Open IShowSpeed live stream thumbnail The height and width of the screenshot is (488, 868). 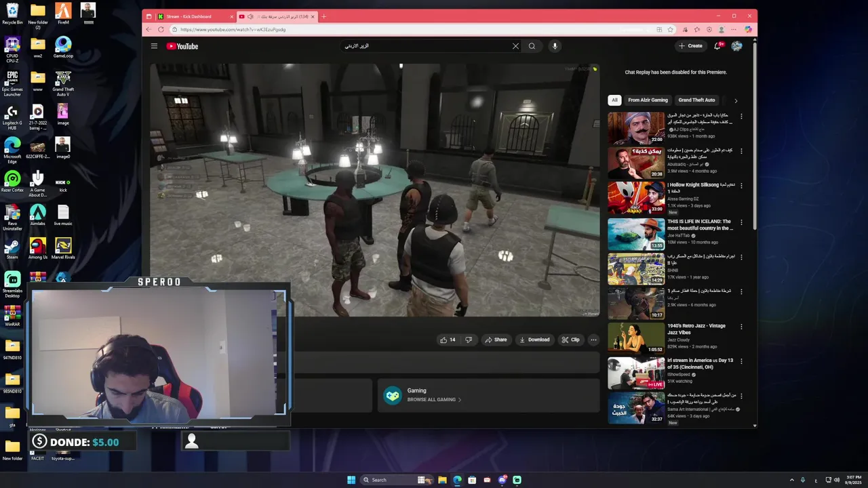click(636, 373)
